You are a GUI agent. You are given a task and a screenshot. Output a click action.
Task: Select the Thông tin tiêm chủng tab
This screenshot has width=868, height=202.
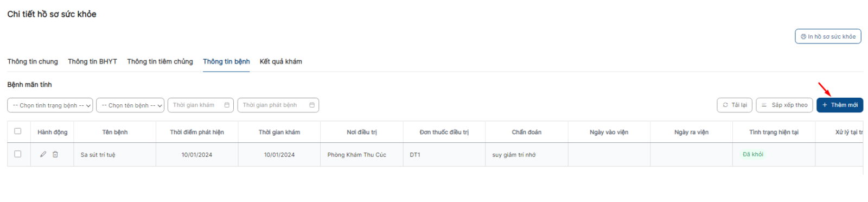[x=160, y=61]
